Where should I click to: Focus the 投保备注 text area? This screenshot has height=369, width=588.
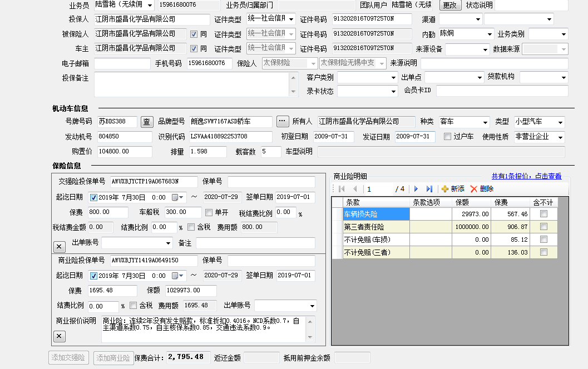pos(192,84)
